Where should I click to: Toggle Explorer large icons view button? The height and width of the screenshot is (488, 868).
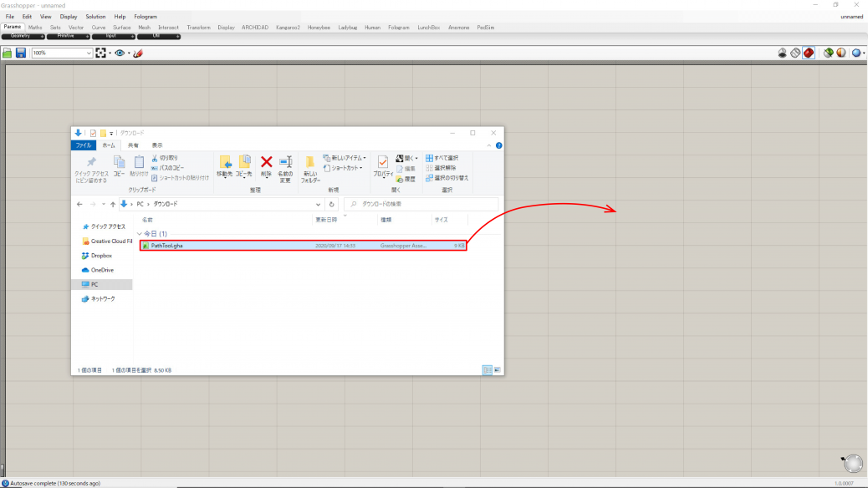(x=497, y=369)
